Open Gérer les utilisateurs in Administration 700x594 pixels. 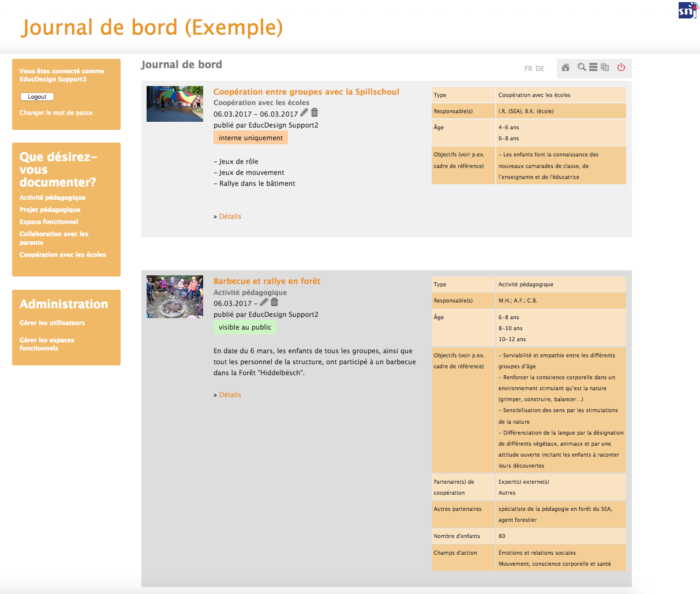[52, 323]
